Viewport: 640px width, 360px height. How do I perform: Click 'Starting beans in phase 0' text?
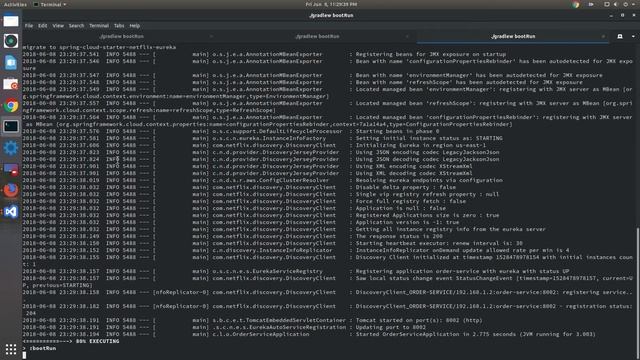coord(397,131)
